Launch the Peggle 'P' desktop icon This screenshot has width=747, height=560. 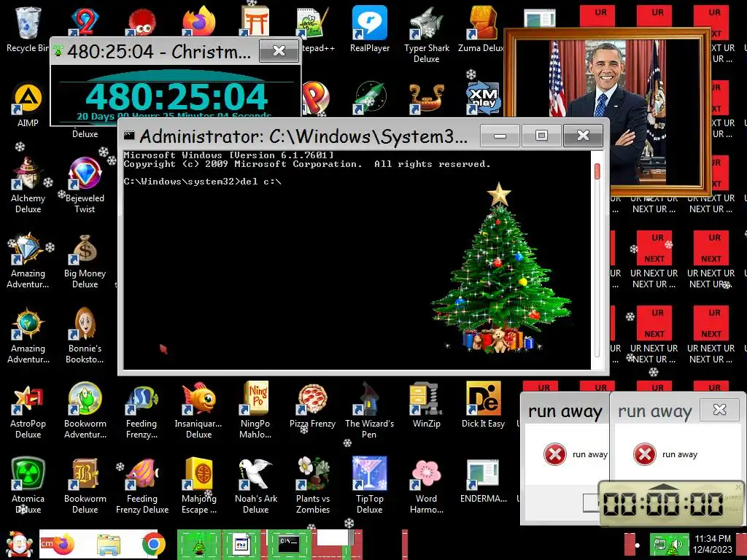click(x=316, y=98)
